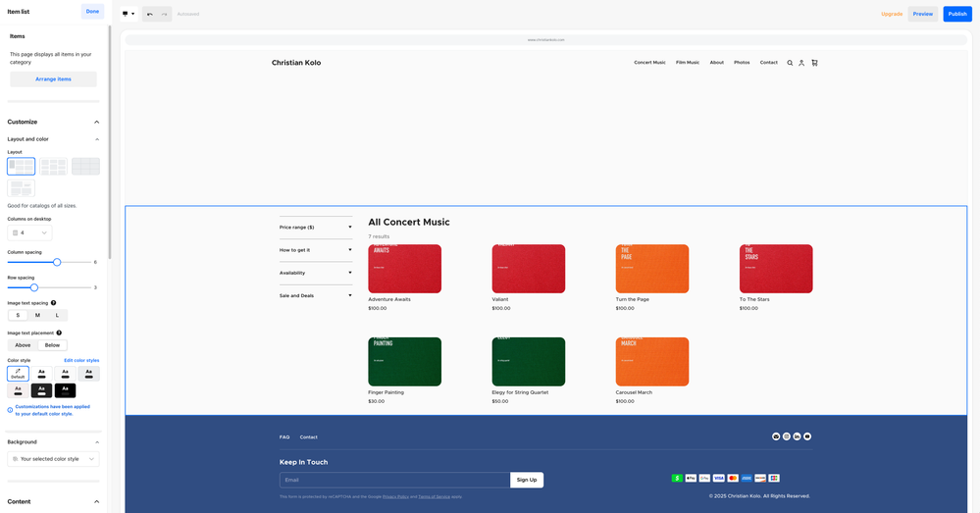Screen dimensions: 980x513
Task: Click the Visa payment icon
Action: pos(719,478)
